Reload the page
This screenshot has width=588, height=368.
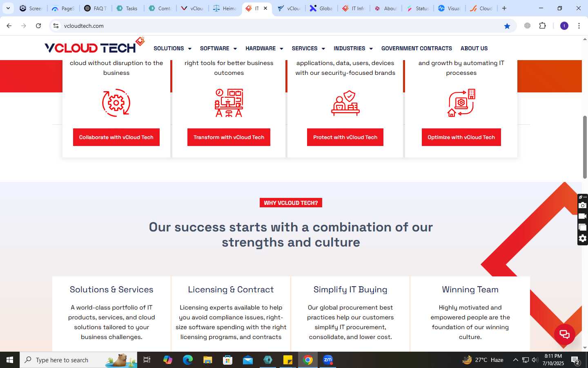38,26
